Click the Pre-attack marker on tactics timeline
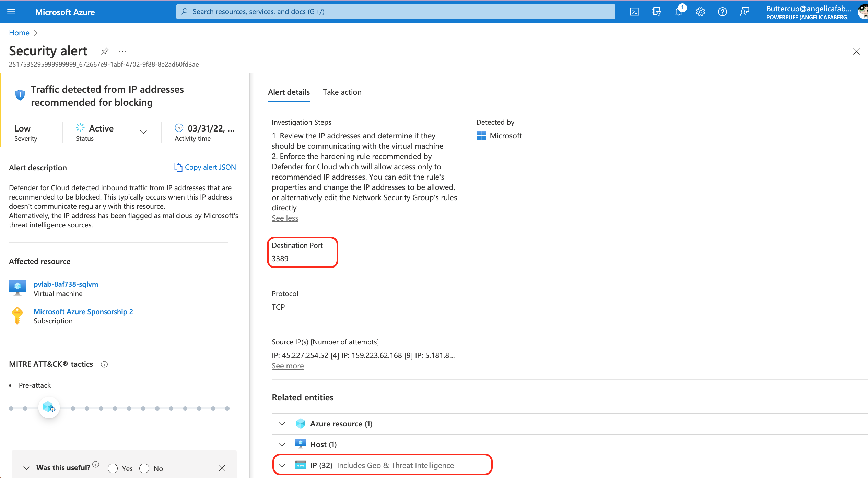Viewport: 868px width, 478px height. [x=49, y=408]
